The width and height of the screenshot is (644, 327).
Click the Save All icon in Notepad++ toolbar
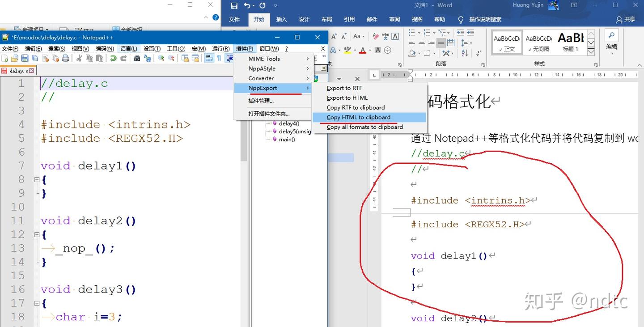coord(35,58)
